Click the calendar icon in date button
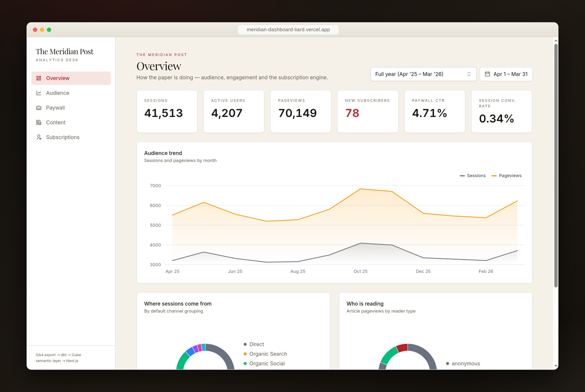 pos(487,74)
